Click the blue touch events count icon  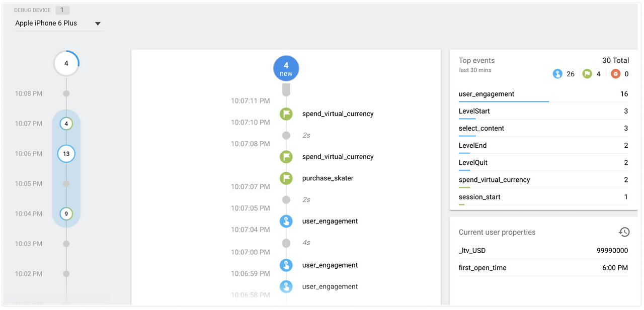click(x=557, y=74)
